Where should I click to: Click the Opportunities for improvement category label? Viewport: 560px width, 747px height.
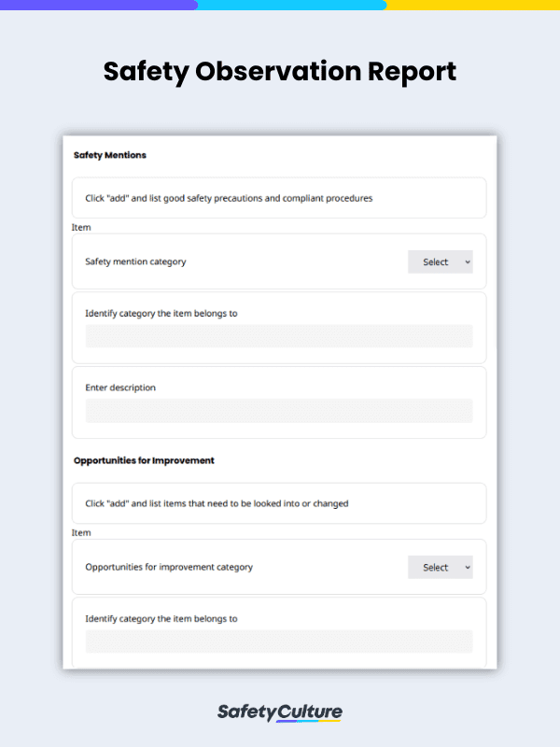coord(169,567)
